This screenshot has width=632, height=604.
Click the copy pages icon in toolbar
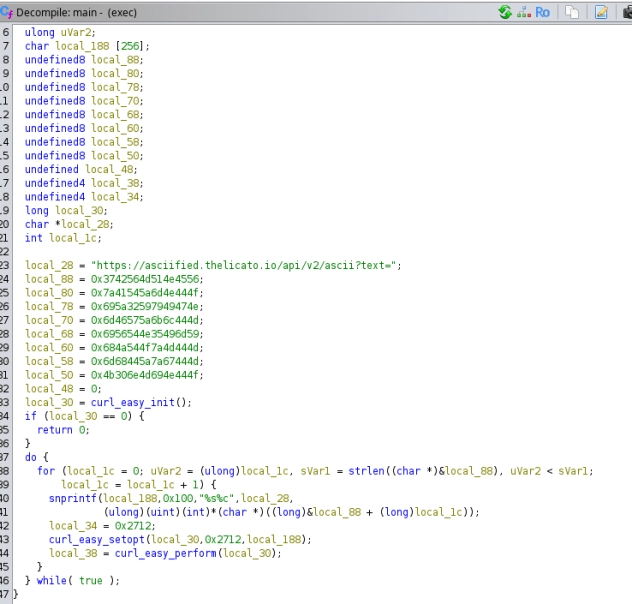572,12
